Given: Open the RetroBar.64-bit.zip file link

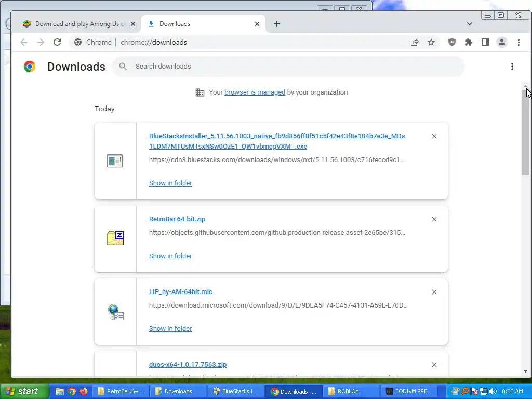Looking at the screenshot, I should click(x=177, y=219).
